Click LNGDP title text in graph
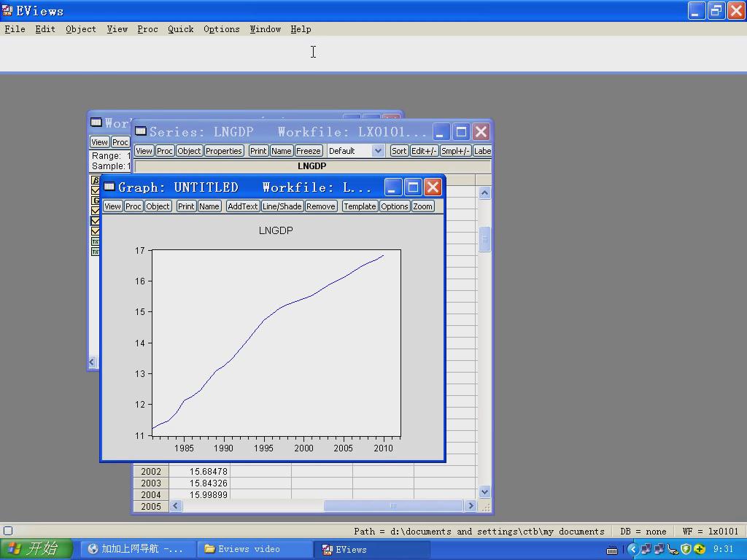Image resolution: width=747 pixels, height=560 pixels. tap(276, 230)
